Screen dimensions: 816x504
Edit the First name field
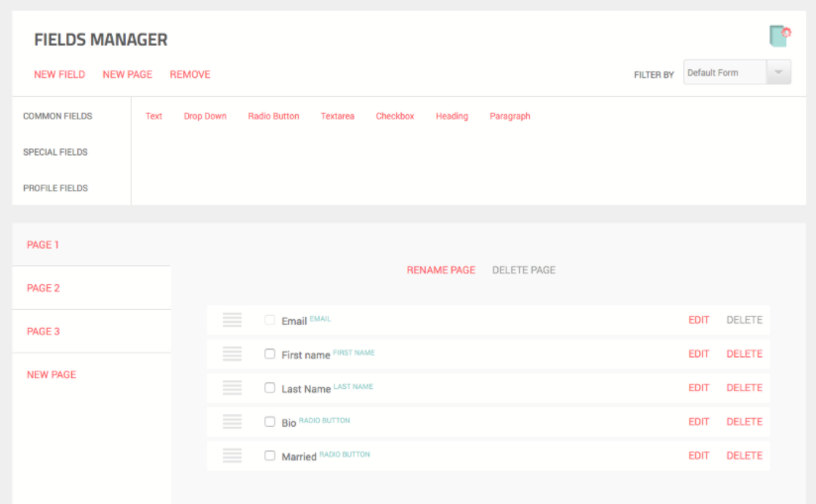pos(698,353)
